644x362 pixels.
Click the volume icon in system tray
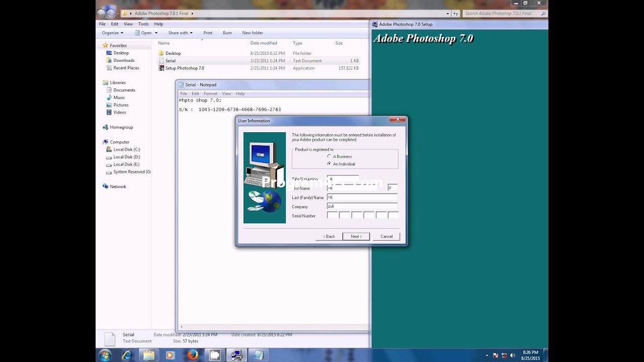point(512,355)
